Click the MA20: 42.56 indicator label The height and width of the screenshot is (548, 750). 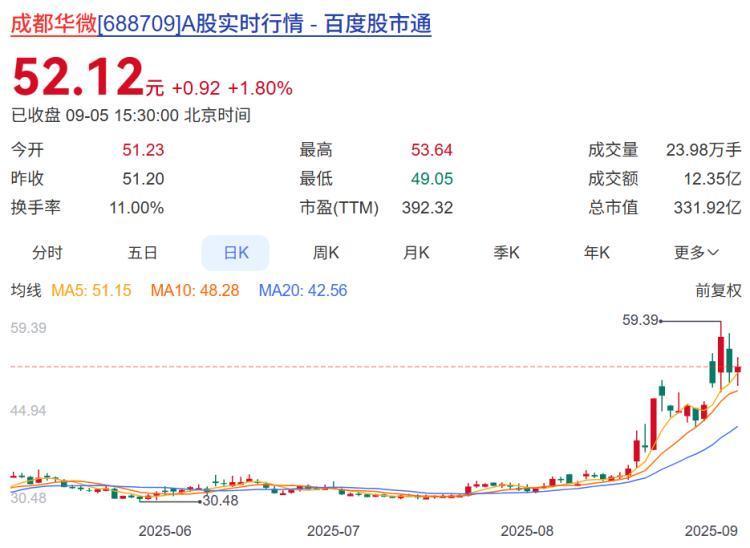point(303,290)
